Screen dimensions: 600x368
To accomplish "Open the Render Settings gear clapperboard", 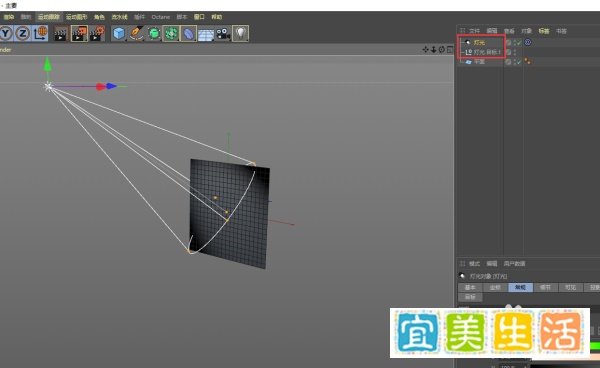I will pos(97,34).
